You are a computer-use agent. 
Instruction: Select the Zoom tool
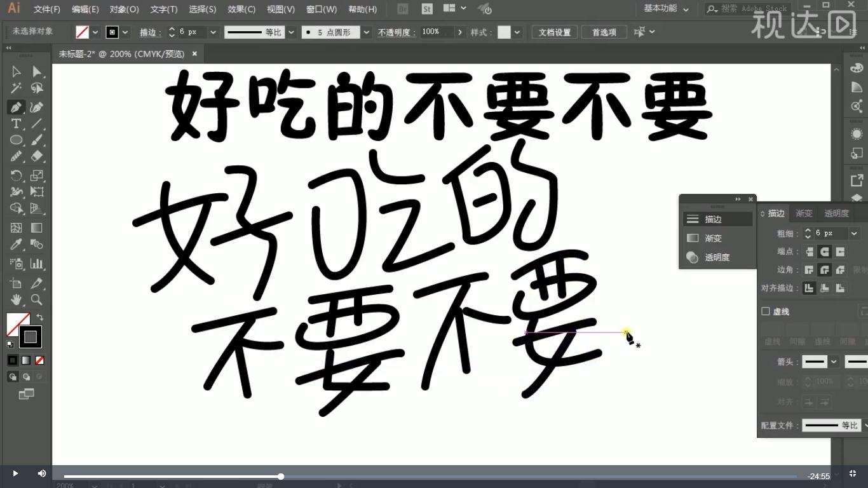[37, 300]
